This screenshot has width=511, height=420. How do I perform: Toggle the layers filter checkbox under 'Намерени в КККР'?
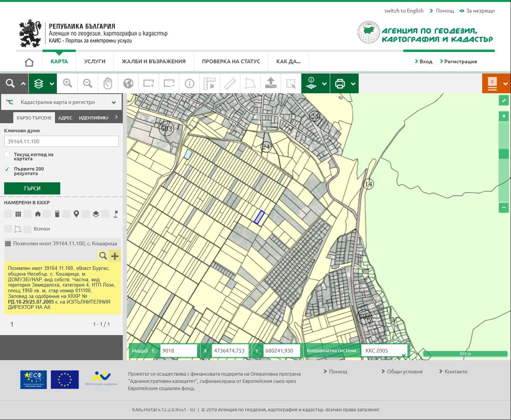click(x=86, y=214)
